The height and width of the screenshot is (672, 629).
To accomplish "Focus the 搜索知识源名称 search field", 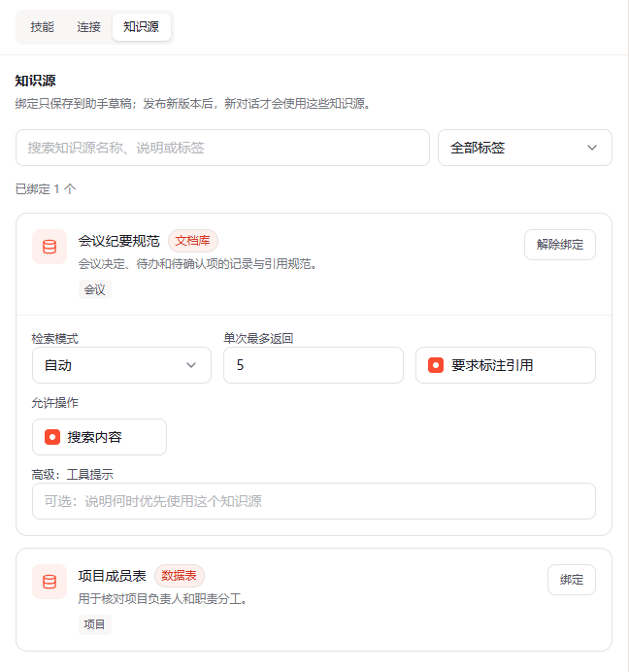I will point(223,148).
